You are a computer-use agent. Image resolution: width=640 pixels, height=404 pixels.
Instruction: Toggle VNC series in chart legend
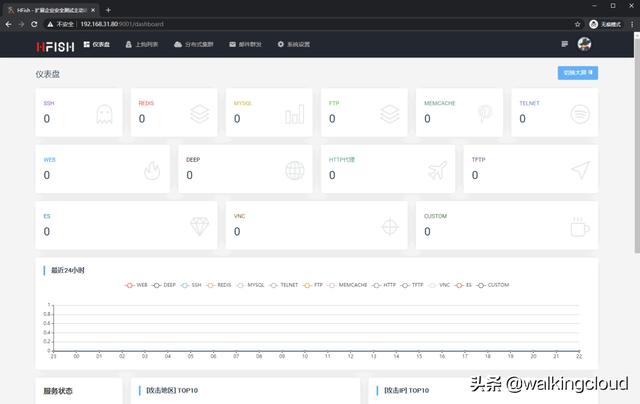pos(439,285)
